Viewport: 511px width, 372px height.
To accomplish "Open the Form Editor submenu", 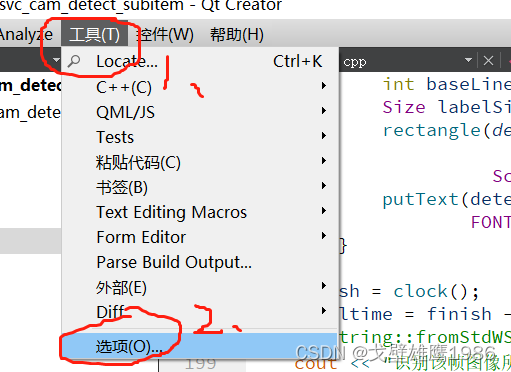I will [200, 237].
